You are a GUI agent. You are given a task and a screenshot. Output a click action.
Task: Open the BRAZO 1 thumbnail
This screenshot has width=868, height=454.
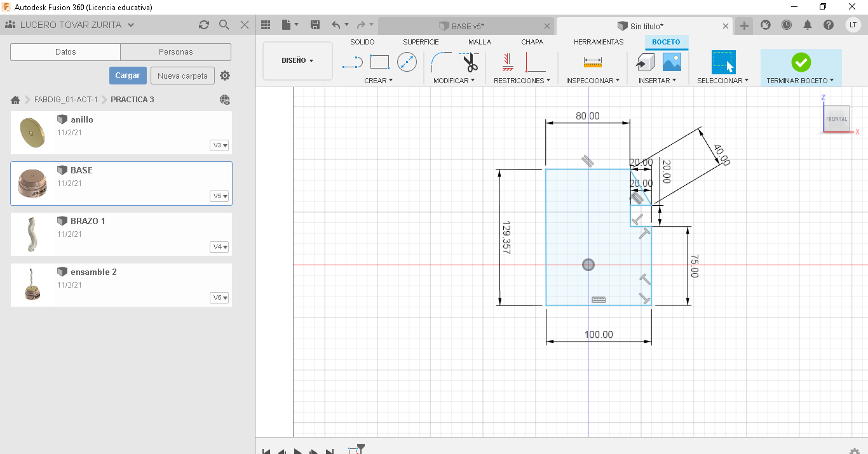pyautogui.click(x=32, y=234)
